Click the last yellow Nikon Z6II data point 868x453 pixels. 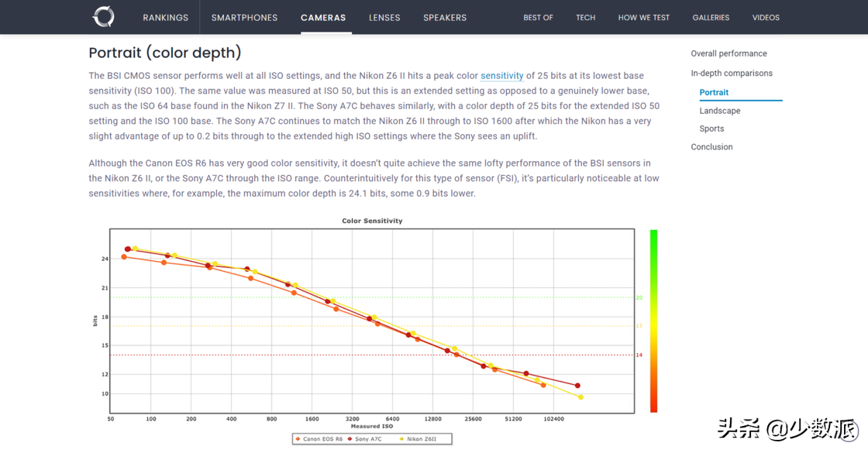(580, 397)
